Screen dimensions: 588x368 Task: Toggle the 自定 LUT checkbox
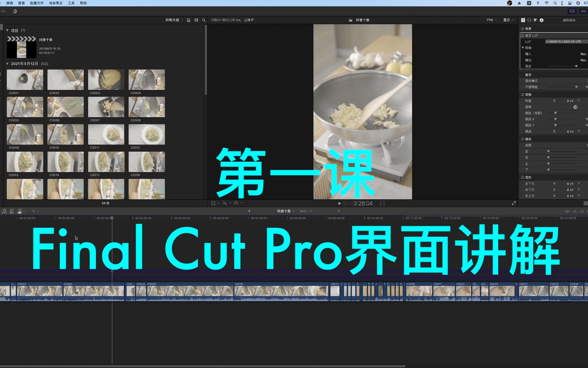523,35
